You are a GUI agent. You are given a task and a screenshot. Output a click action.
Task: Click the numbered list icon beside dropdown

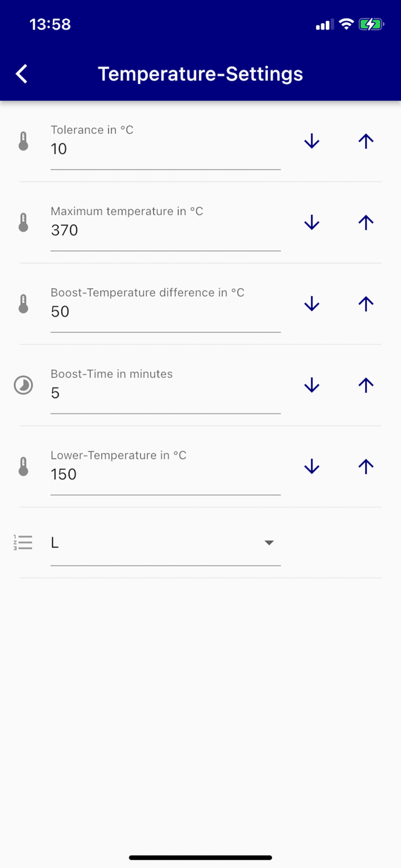point(23,543)
